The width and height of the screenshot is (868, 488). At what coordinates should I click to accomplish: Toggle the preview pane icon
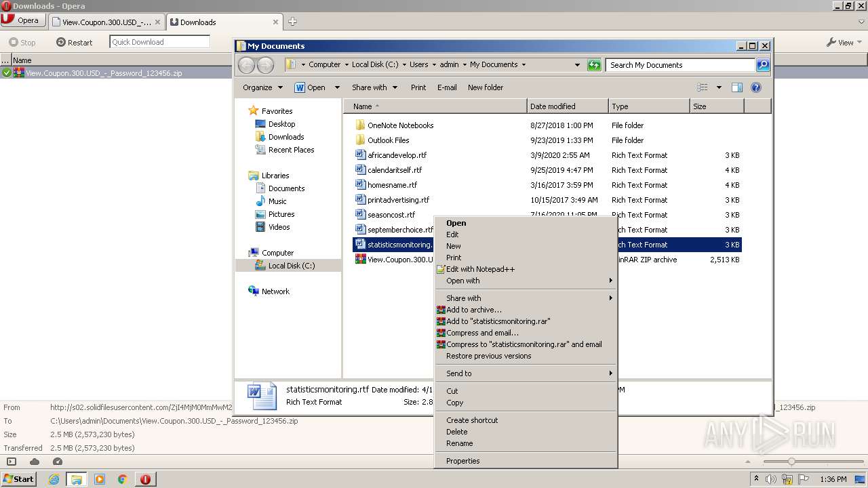coord(737,87)
